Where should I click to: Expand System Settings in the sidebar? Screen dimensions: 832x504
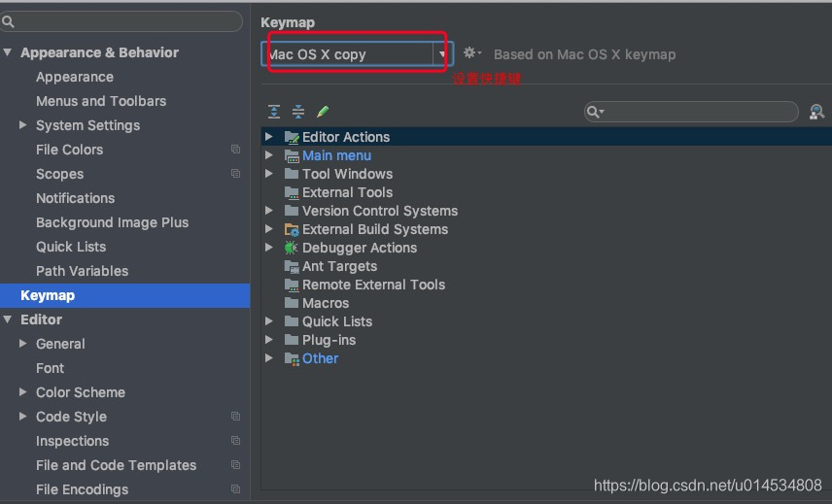(x=23, y=125)
